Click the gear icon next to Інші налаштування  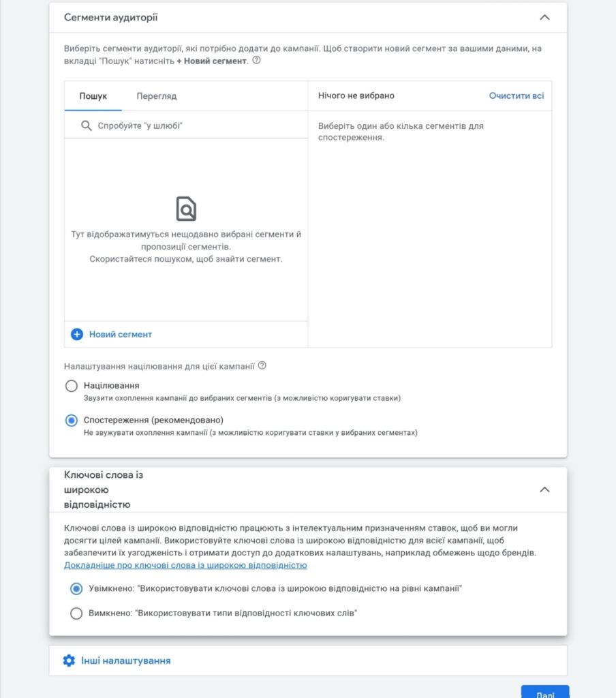pyautogui.click(x=67, y=660)
